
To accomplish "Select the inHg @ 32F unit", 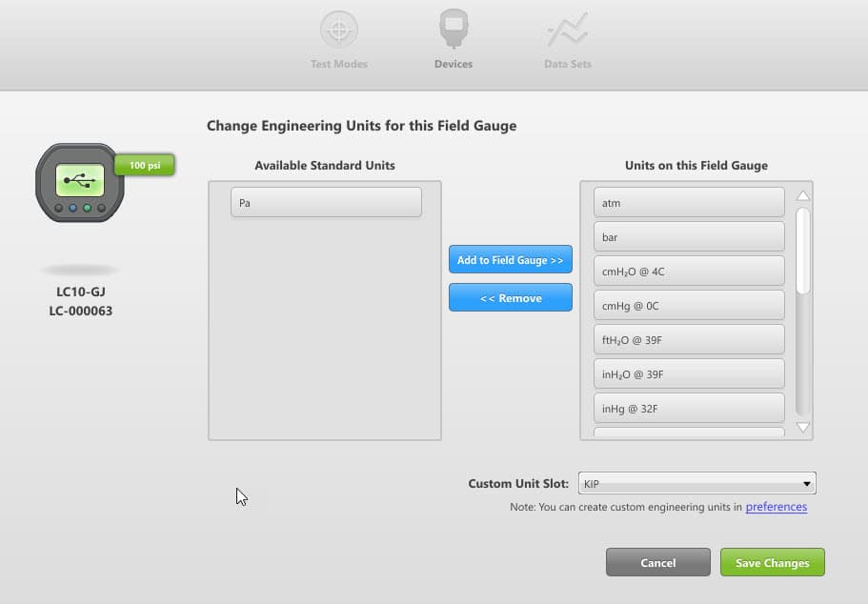I will point(688,408).
